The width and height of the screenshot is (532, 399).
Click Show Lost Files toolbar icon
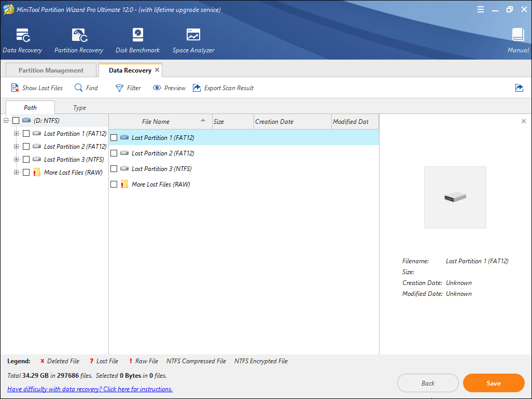click(15, 88)
